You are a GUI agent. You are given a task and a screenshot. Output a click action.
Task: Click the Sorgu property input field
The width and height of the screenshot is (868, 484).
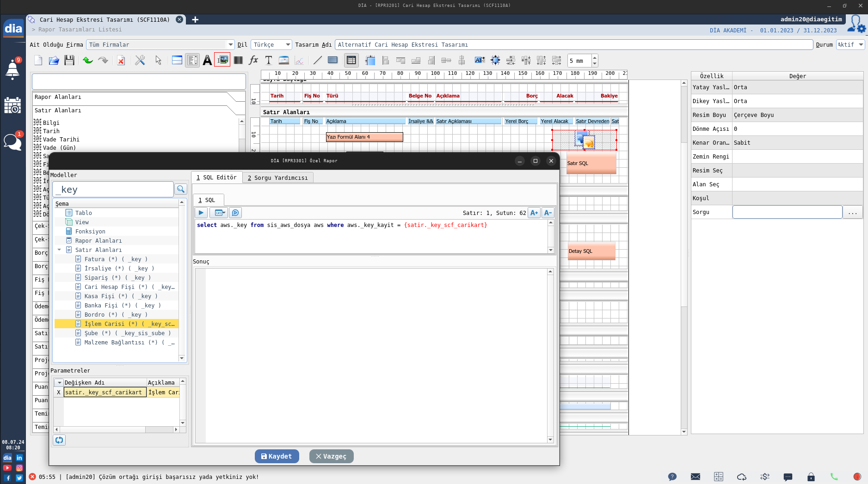787,212
